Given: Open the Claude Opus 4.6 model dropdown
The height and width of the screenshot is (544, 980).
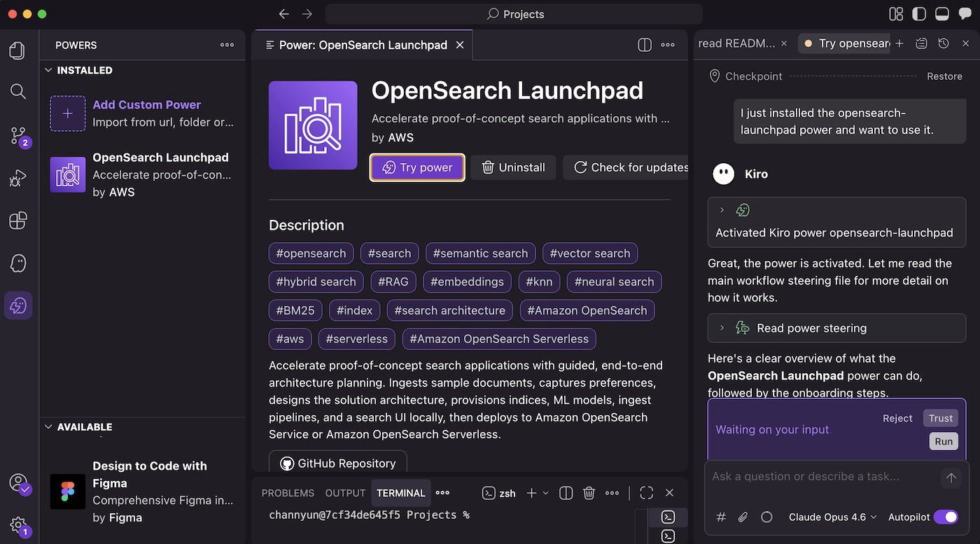Looking at the screenshot, I should [x=832, y=517].
